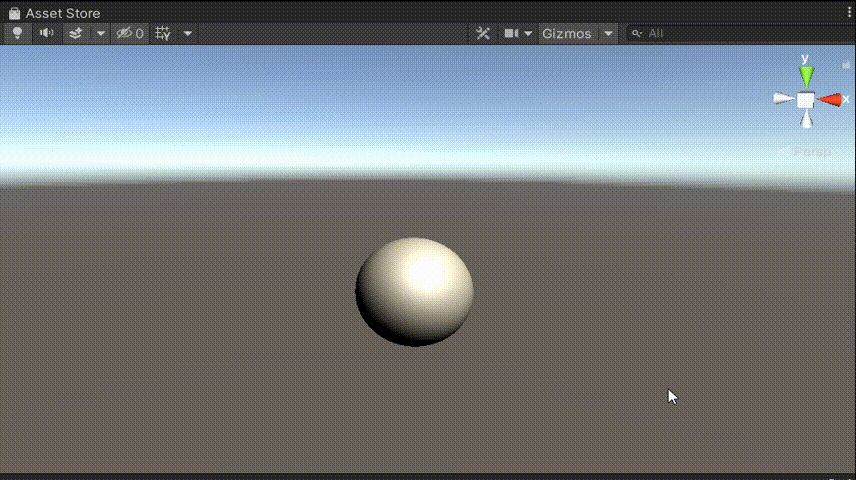Viewport: 856px width, 480px height.
Task: Open the effects dropdown arrow
Action: point(100,33)
